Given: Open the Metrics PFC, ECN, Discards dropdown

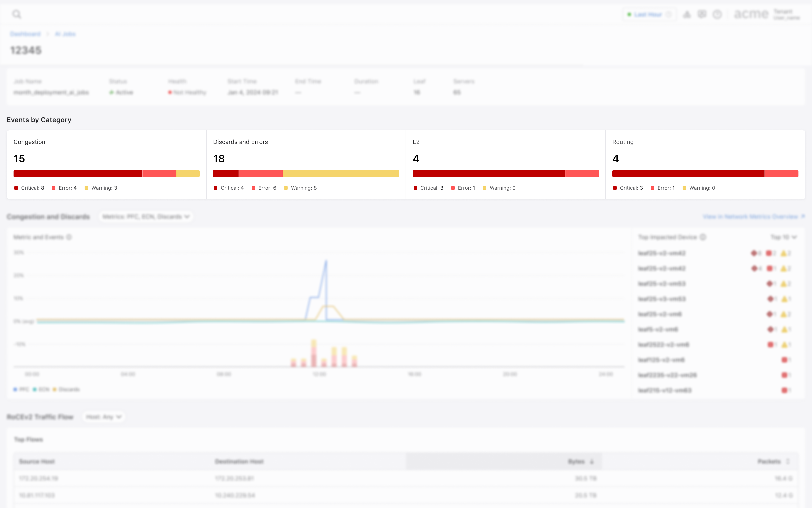Looking at the screenshot, I should tap(146, 217).
